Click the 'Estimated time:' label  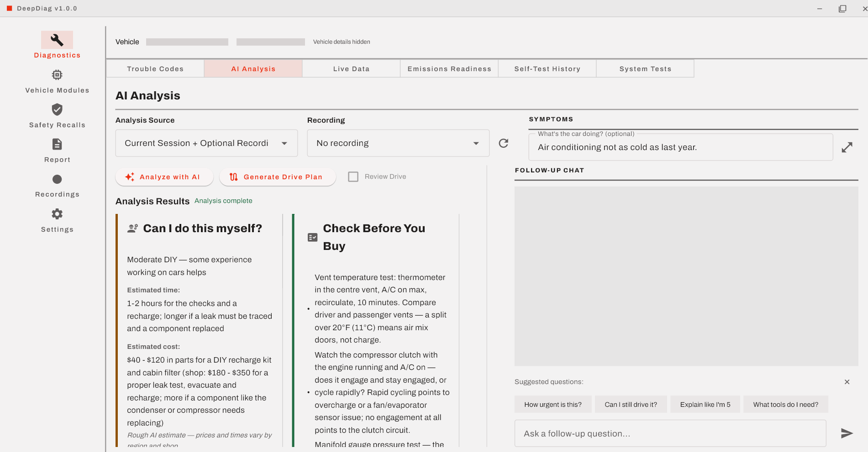point(153,290)
